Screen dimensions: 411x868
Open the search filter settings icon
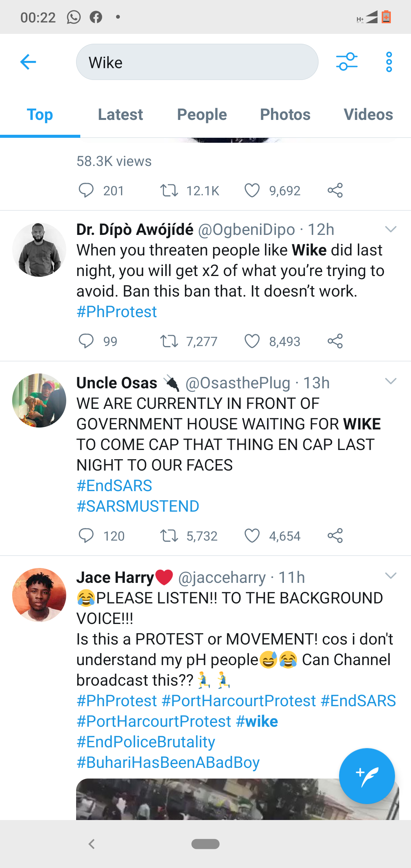pyautogui.click(x=347, y=62)
